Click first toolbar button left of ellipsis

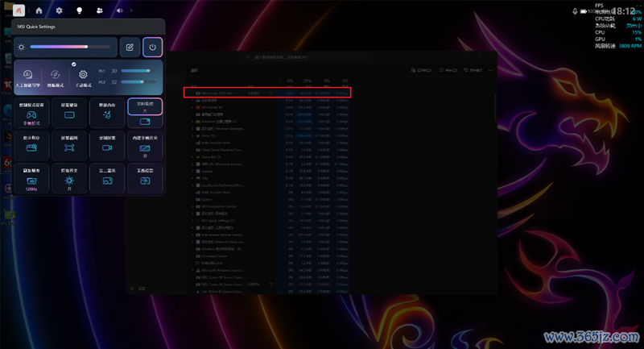[421, 70]
